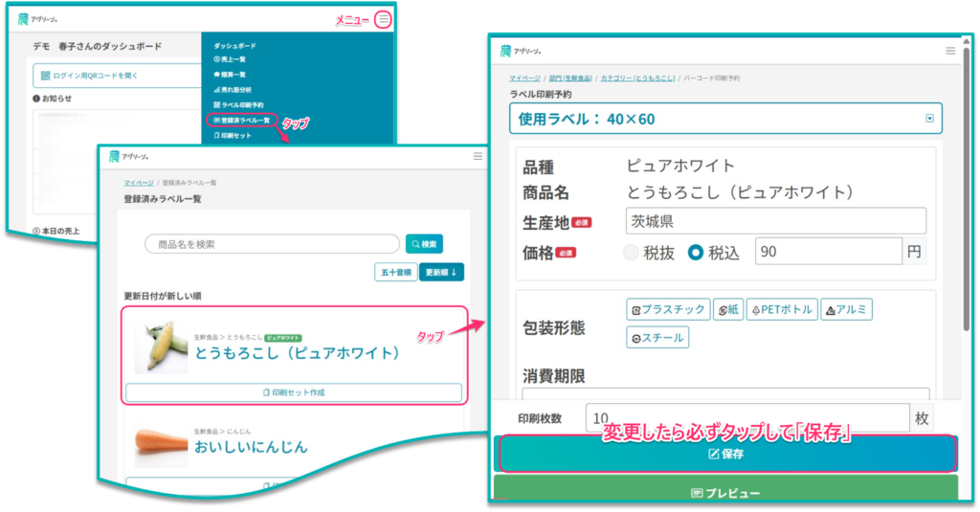Click the 検索 search button
The image size is (980, 512).
pyautogui.click(x=424, y=244)
